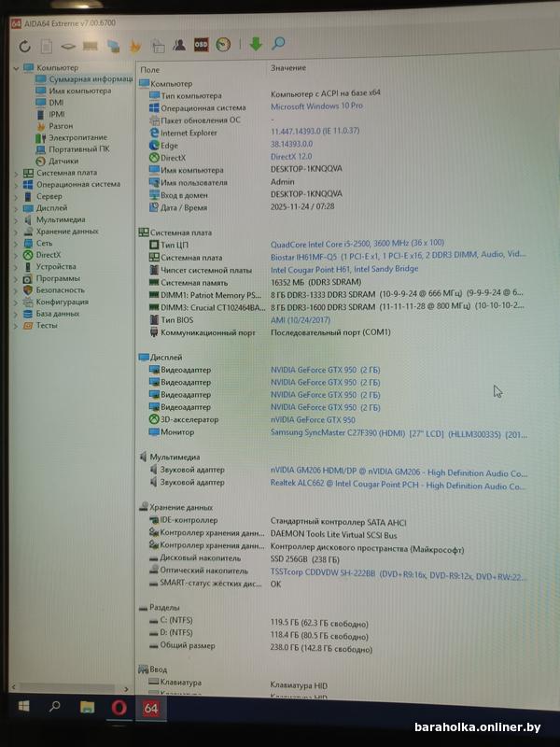The width and height of the screenshot is (560, 747).
Task: Open the Biostar IH61MF-Q5 motherboard link
Action: 399,256
